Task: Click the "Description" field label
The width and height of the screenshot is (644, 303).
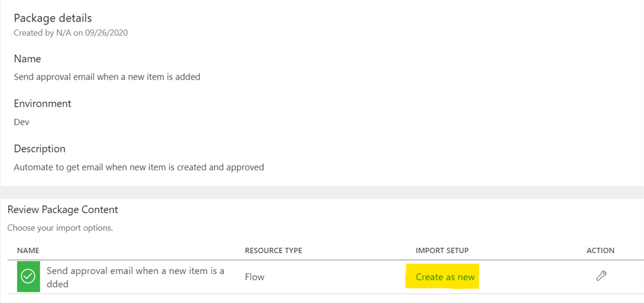Action: 40,149
